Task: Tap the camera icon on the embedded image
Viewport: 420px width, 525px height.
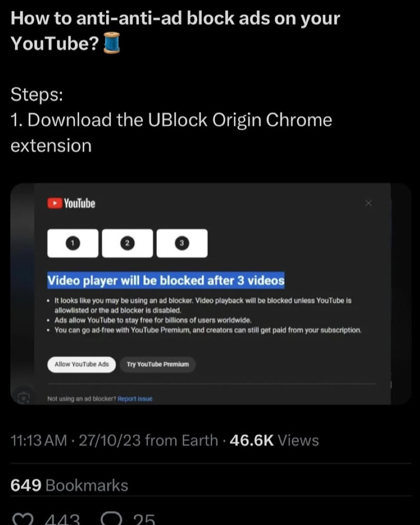Action: (x=24, y=397)
